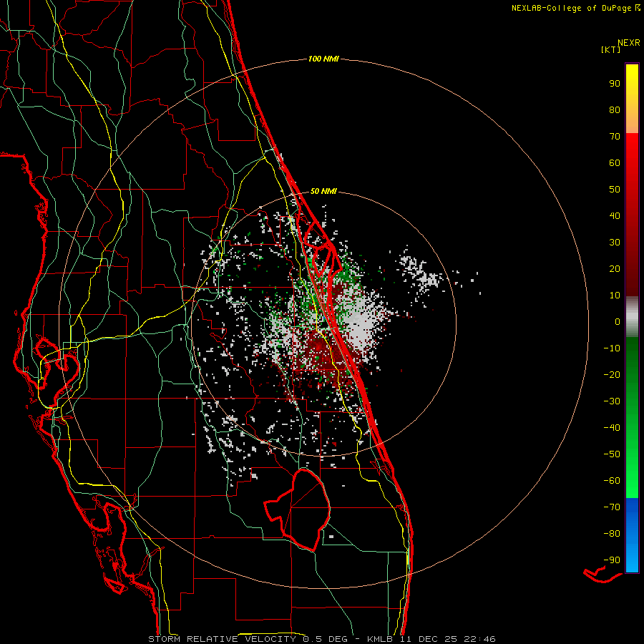This screenshot has width=644, height=644.
Task: Click the 30 value on velocity scale
Action: coord(615,243)
